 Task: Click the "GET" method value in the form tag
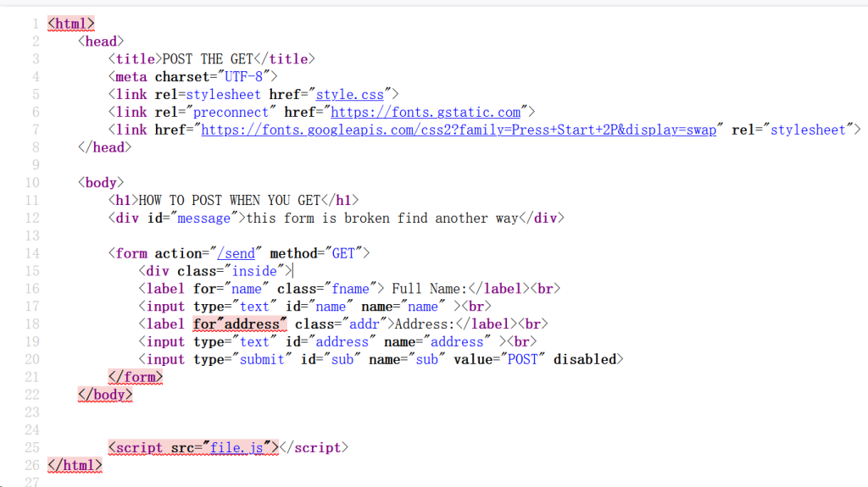pos(342,253)
